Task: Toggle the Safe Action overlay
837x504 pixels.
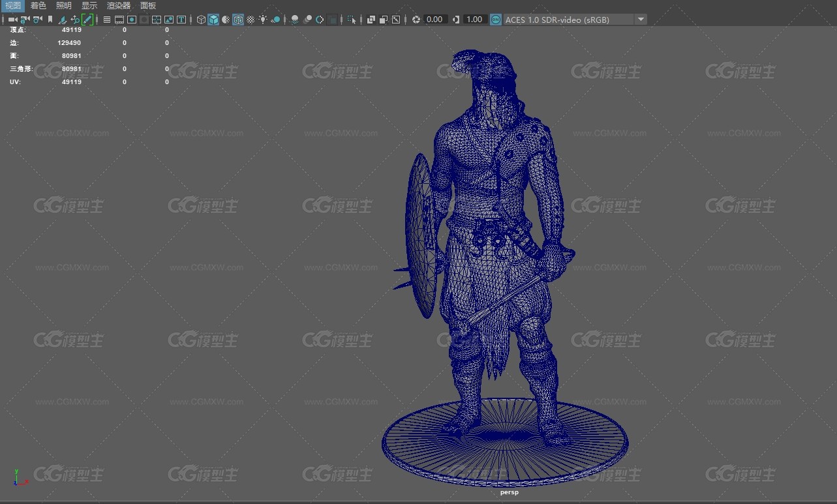Action: click(169, 20)
